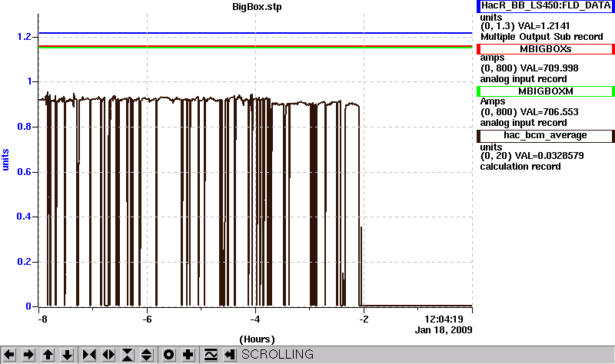Click the 12:04:19 time stamp
The image size is (615, 364).
(x=444, y=319)
